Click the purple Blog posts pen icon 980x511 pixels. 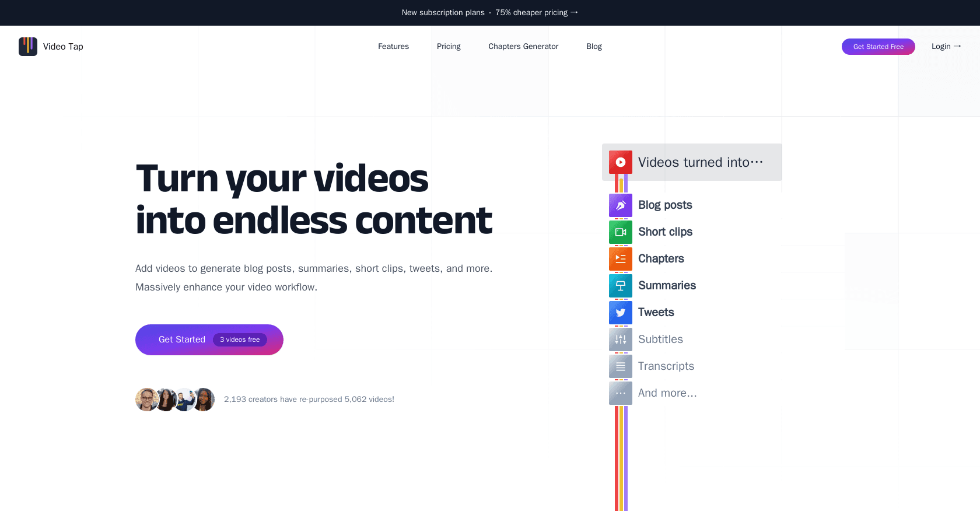point(621,205)
